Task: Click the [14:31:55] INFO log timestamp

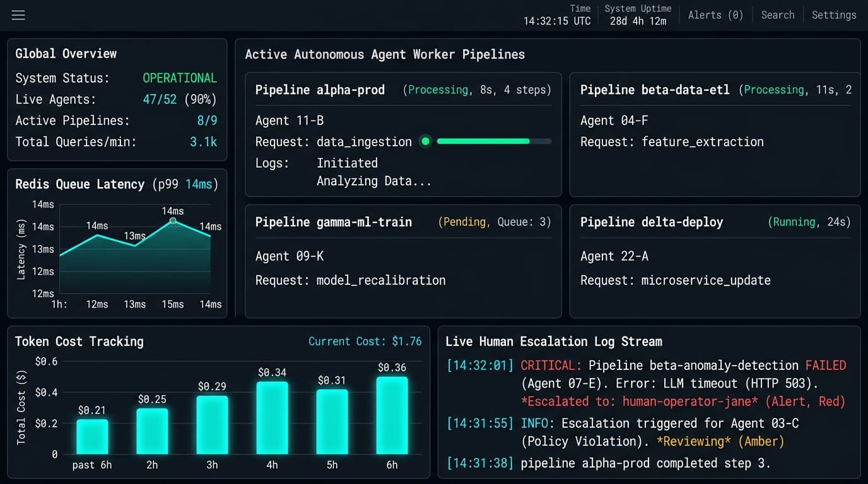Action: tap(480, 423)
